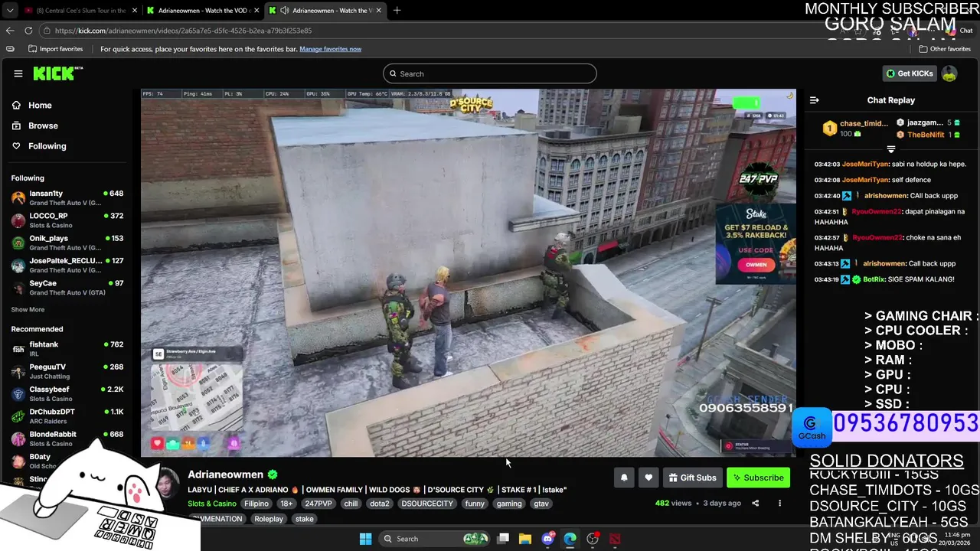
Task: Click the DSOURCECITY tag
Action: pyautogui.click(x=429, y=504)
